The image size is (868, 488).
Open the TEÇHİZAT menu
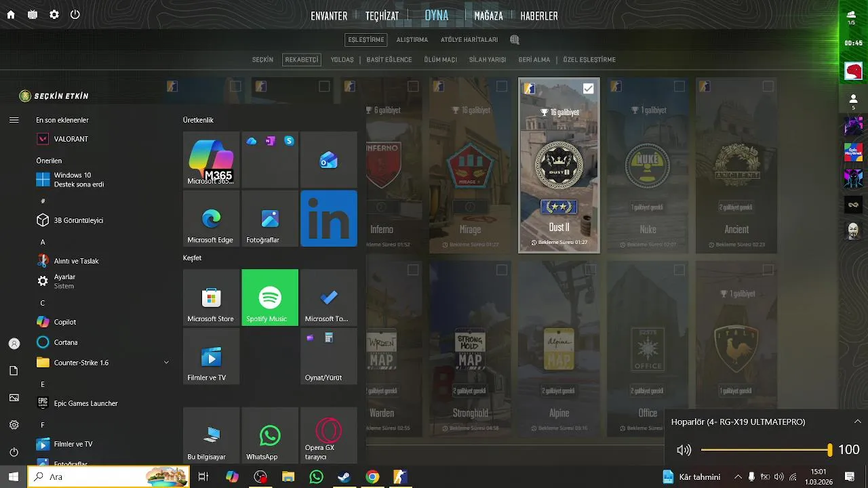coord(382,16)
